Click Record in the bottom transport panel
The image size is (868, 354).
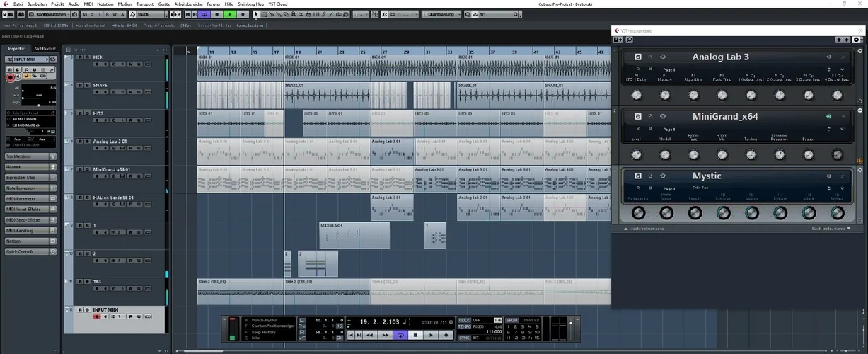[x=446, y=335]
